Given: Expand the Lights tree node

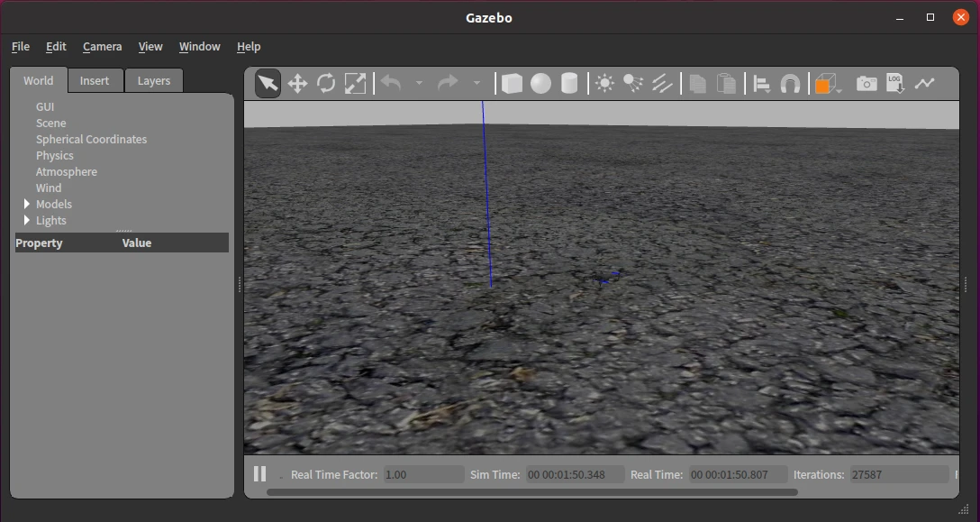Looking at the screenshot, I should pyautogui.click(x=27, y=220).
